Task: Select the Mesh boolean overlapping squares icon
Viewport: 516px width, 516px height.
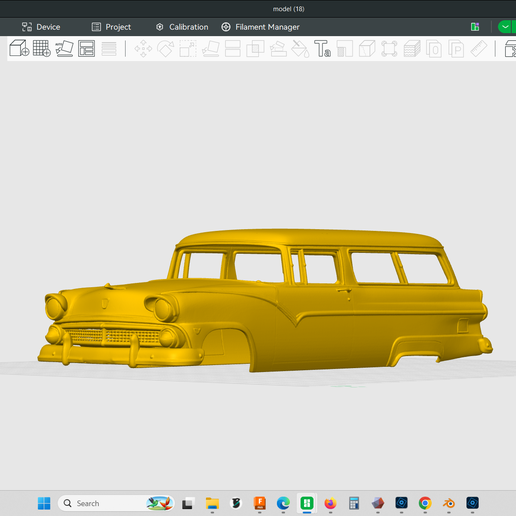Action: (255, 49)
